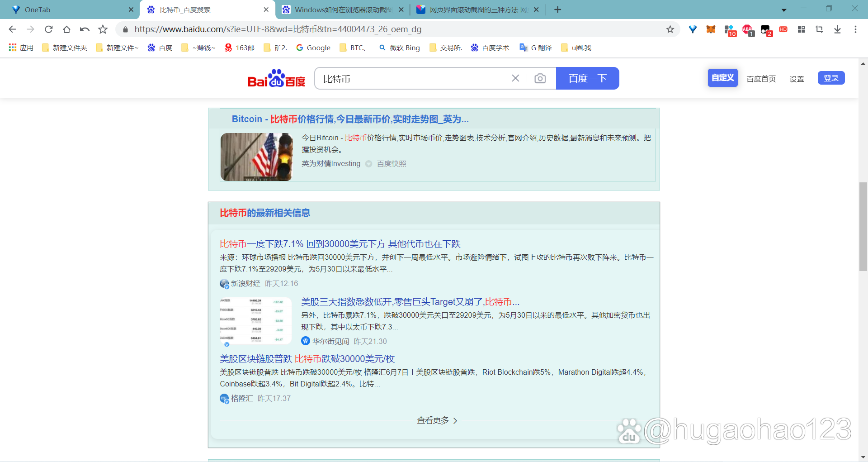Open the 新建文件夹 bookmark folder

pos(64,48)
